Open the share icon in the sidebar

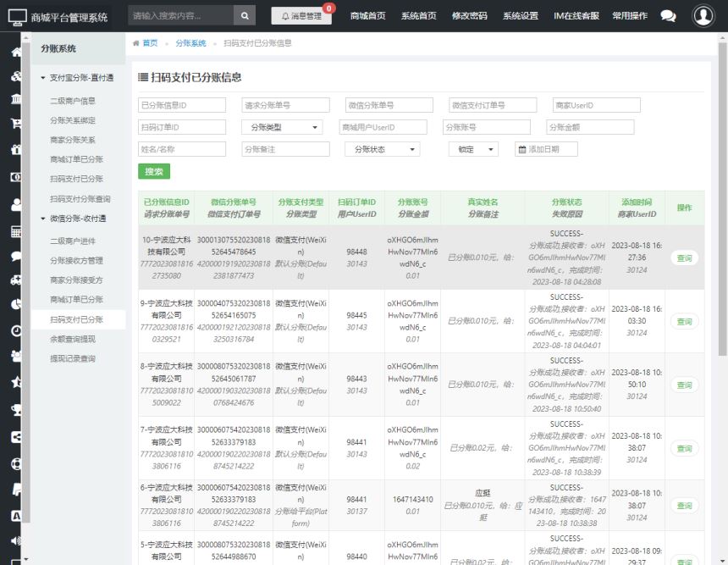pos(16,437)
